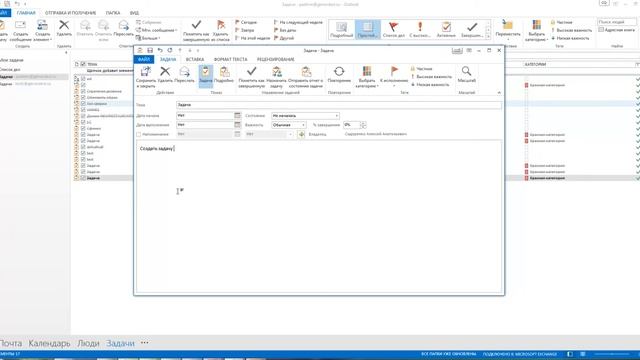Toggle Высокая важность in main Outlook ribbon

pyautogui.click(x=571, y=30)
